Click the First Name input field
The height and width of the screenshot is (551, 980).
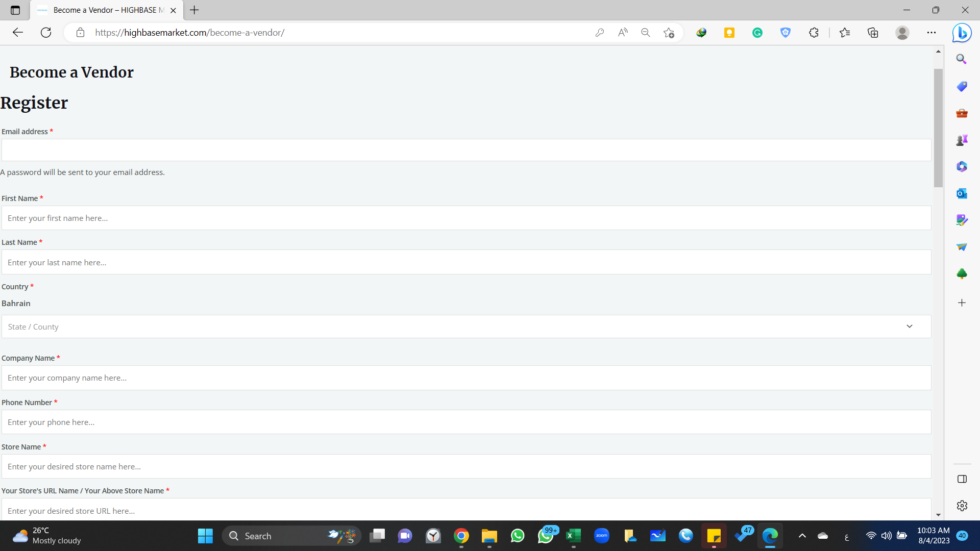point(466,218)
